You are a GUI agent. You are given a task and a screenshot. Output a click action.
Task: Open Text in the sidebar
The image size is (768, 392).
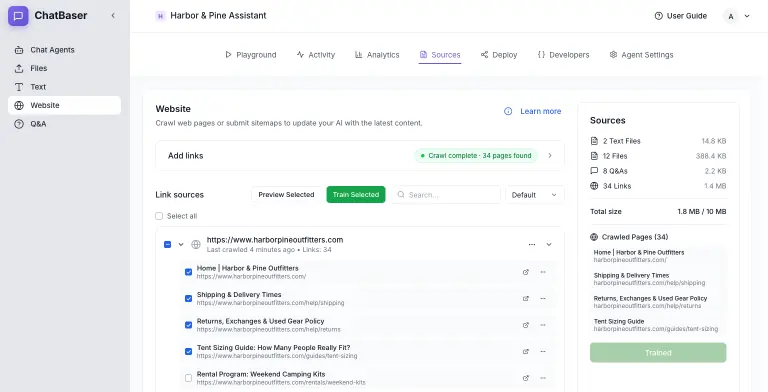coord(64,87)
